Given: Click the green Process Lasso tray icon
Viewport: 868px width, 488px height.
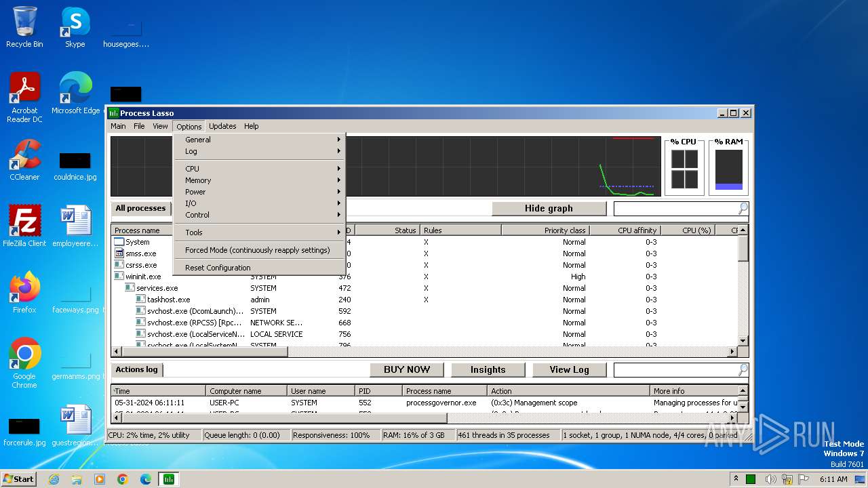Looking at the screenshot, I should 751,479.
